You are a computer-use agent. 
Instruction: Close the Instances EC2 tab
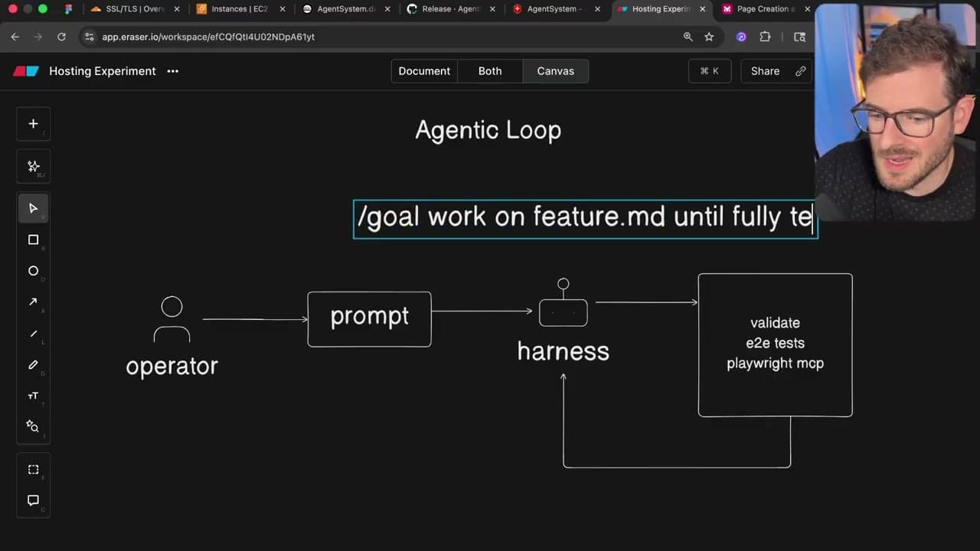pos(283,9)
